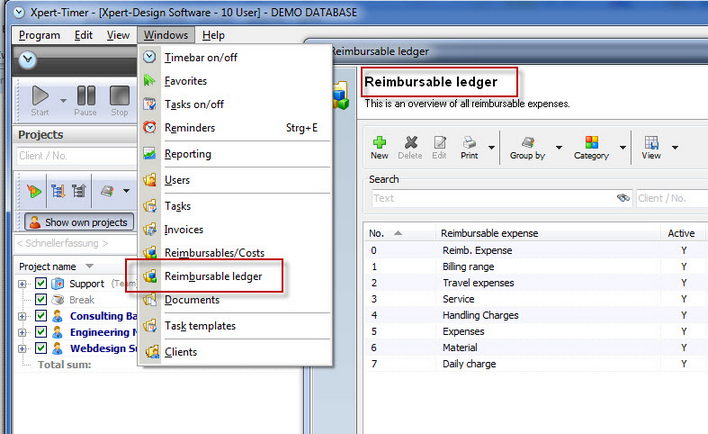Open the Program menu
Viewport: 708px width, 434px height.
coord(39,35)
